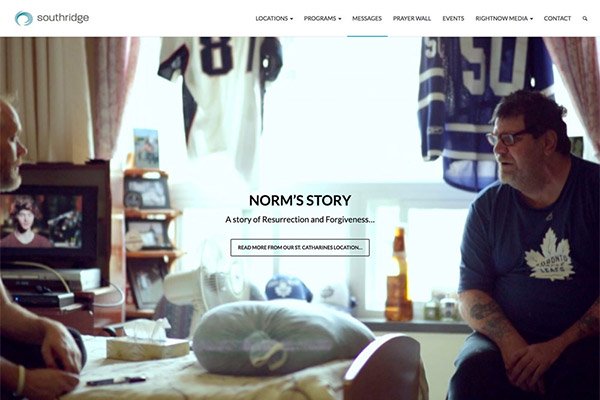Screen dimensions: 600x400
Task: Expand the Programs dropdown
Action: [322, 18]
